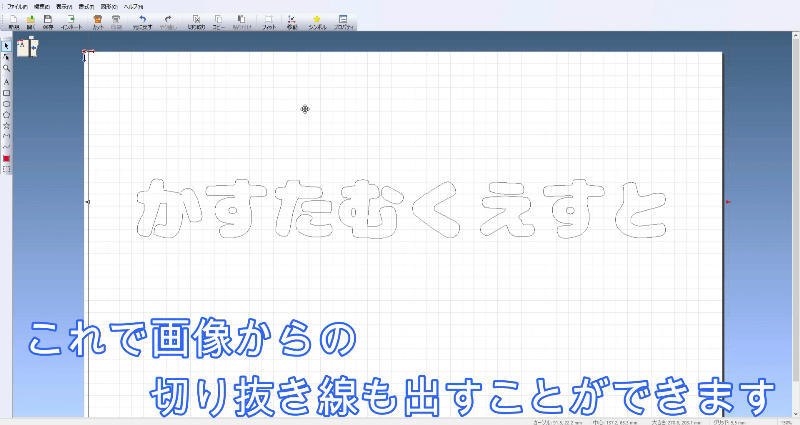Open the Help (ヘルプ) menu
The width and height of the screenshot is (800, 425).
pos(133,7)
